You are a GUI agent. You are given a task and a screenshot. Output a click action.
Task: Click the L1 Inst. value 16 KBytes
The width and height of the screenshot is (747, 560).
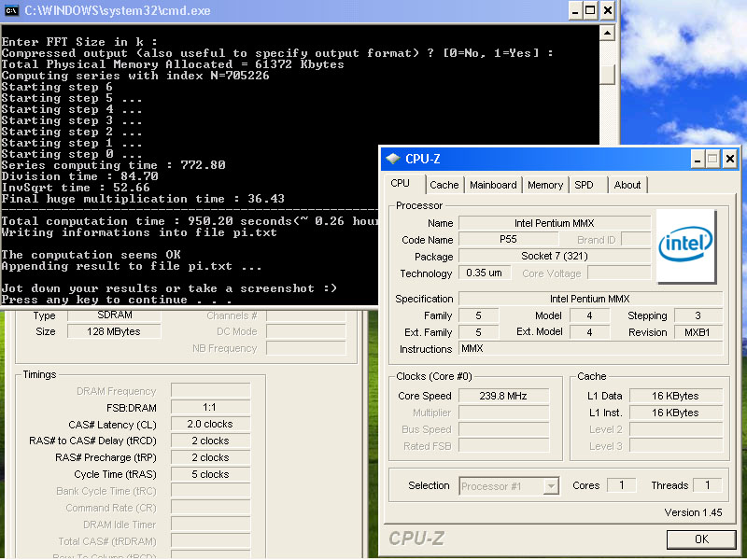[x=675, y=413]
